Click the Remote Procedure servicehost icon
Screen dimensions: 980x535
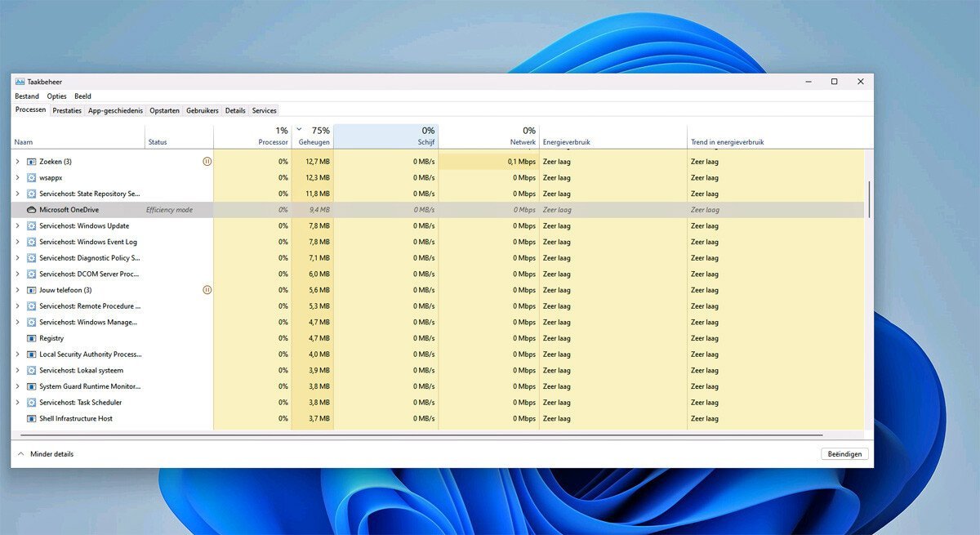click(x=32, y=306)
